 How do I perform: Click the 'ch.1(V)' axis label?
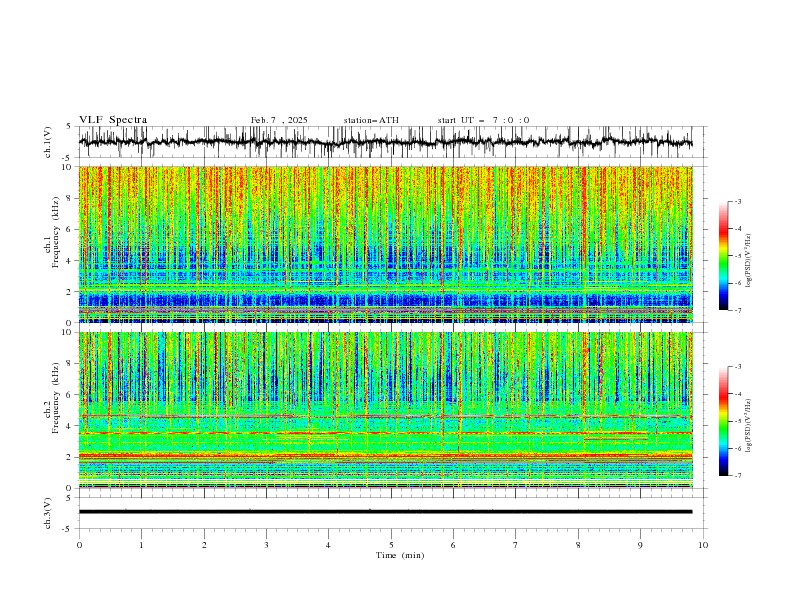tap(48, 142)
